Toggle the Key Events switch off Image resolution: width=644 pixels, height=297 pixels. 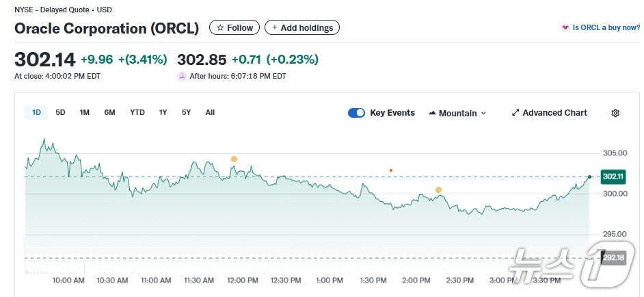(356, 113)
